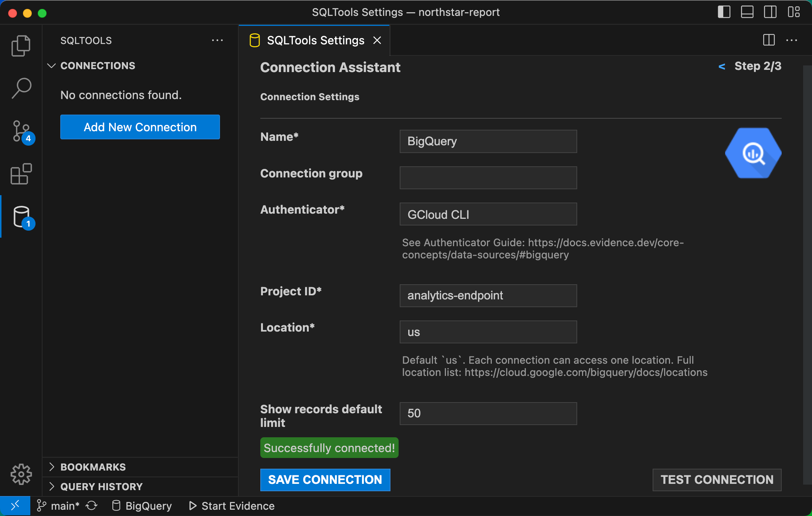Click the Successfully connected! message

[x=329, y=448]
